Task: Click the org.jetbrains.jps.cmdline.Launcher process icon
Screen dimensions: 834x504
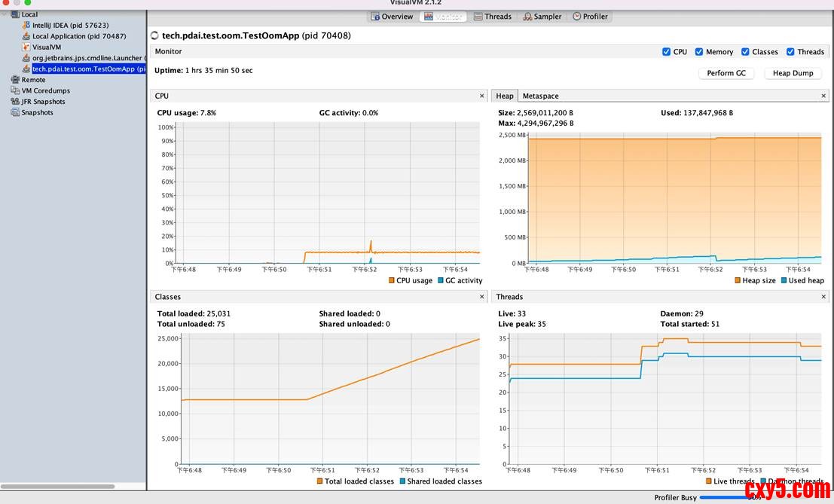Action: 26,58
